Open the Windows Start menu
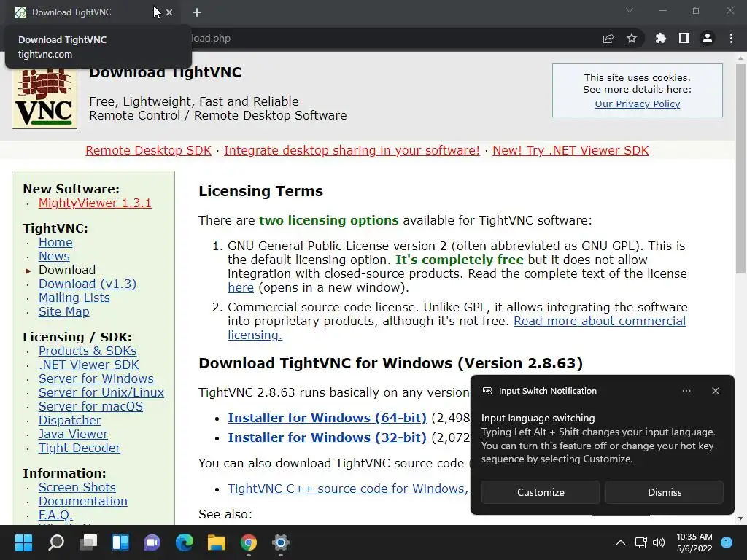 coord(23,542)
